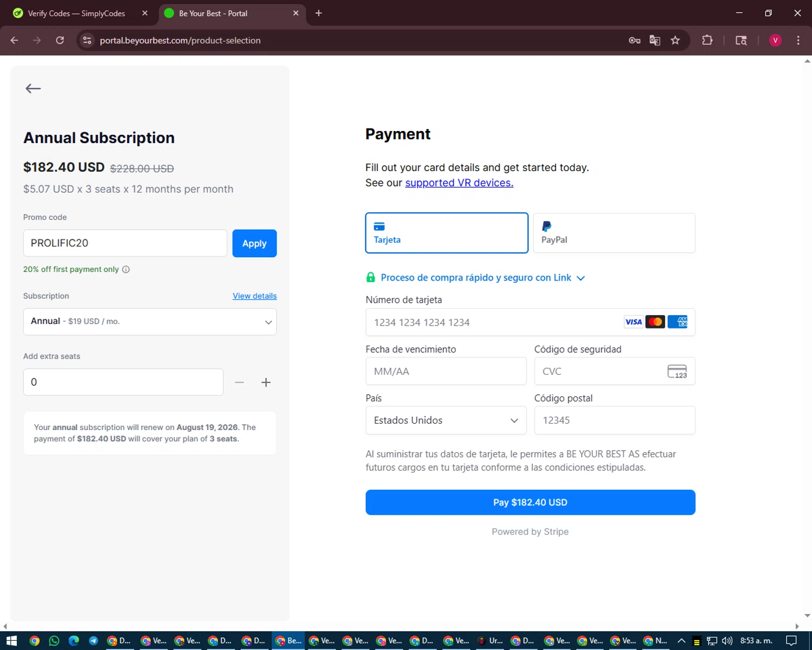
Task: Click the CVC card icon in security field
Action: [677, 371]
